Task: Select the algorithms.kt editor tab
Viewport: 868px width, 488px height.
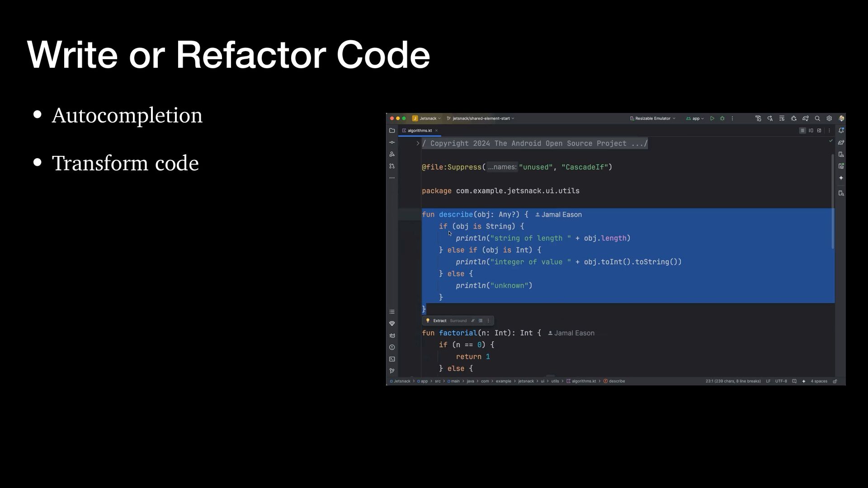Action: (x=419, y=131)
